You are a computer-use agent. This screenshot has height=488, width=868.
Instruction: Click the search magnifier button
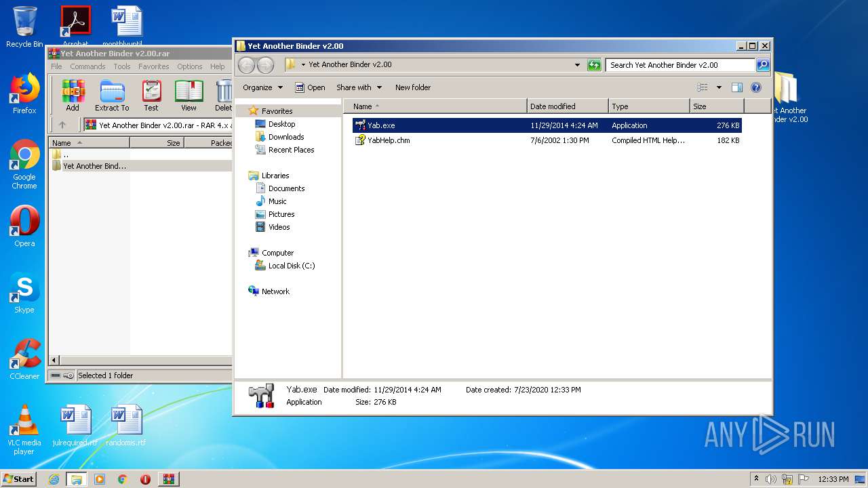point(762,65)
